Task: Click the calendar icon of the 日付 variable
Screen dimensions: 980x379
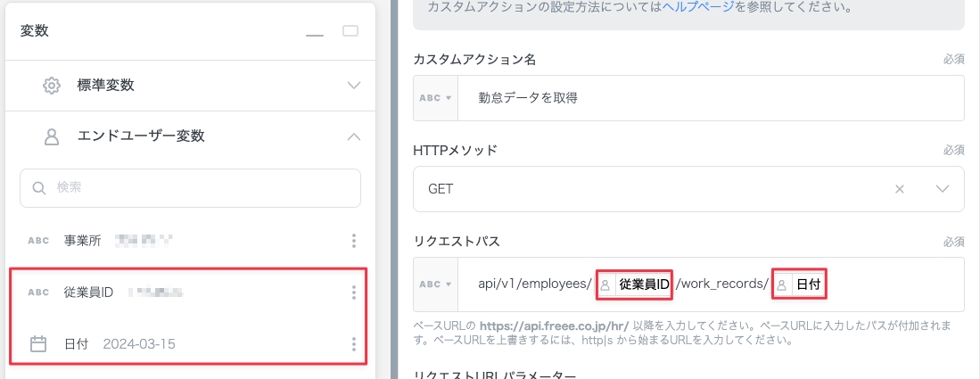Action: [38, 343]
